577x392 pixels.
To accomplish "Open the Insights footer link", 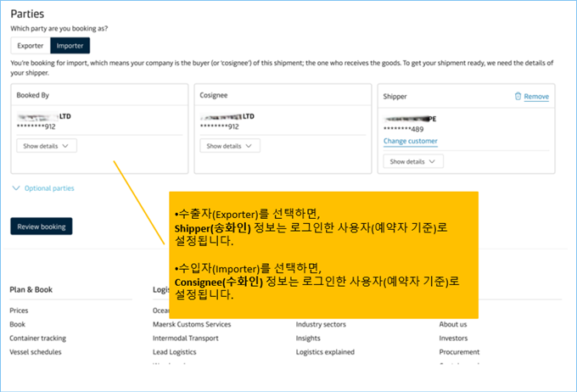I will point(308,338).
